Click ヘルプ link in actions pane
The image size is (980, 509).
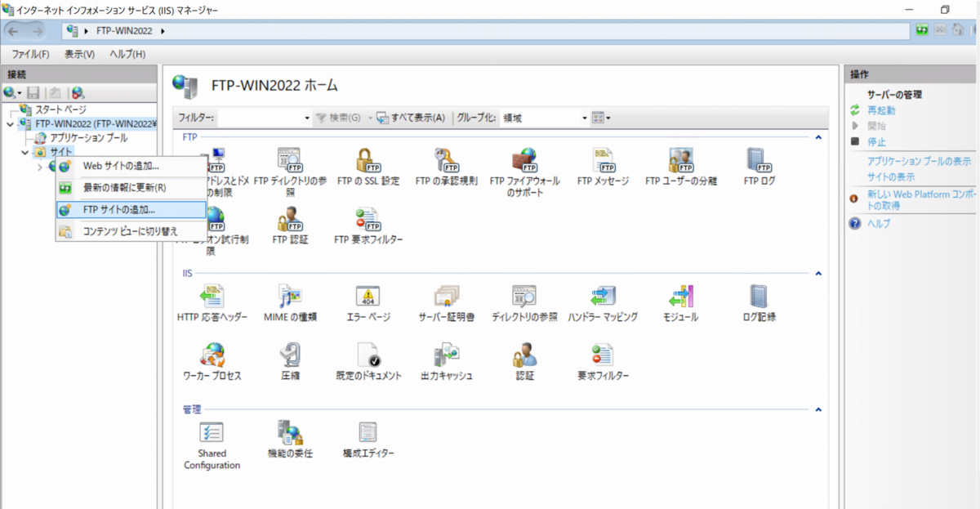(879, 224)
